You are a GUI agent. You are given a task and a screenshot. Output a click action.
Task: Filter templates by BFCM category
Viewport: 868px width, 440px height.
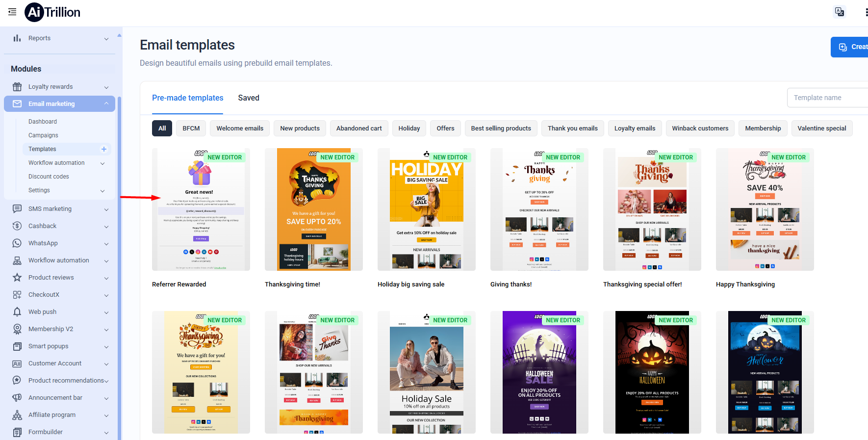click(191, 129)
